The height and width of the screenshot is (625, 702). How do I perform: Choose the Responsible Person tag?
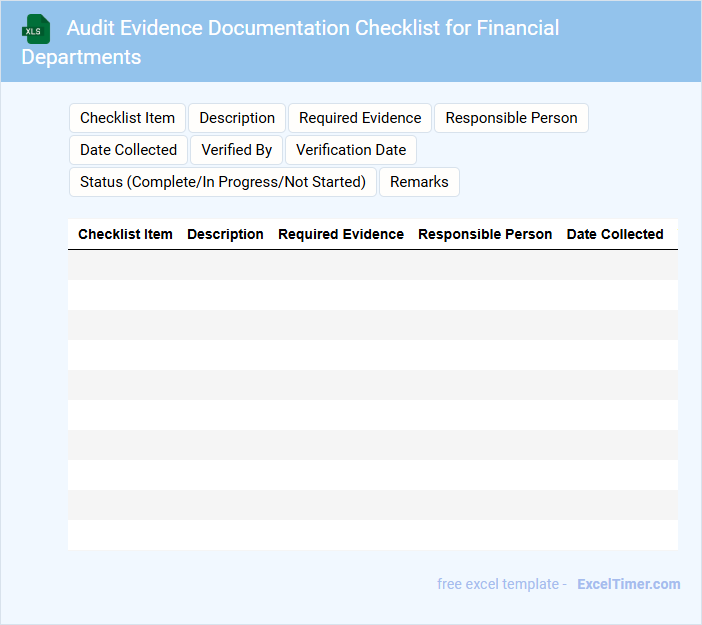511,118
